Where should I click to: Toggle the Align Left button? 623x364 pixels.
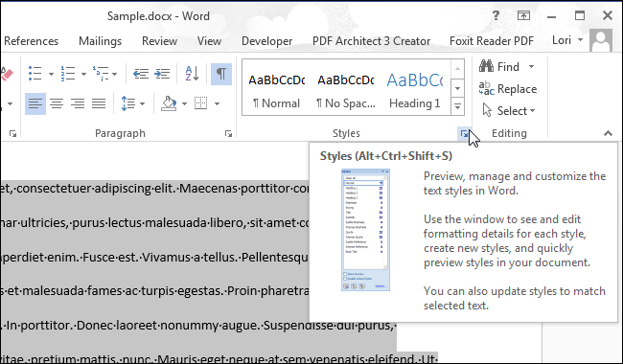click(35, 103)
